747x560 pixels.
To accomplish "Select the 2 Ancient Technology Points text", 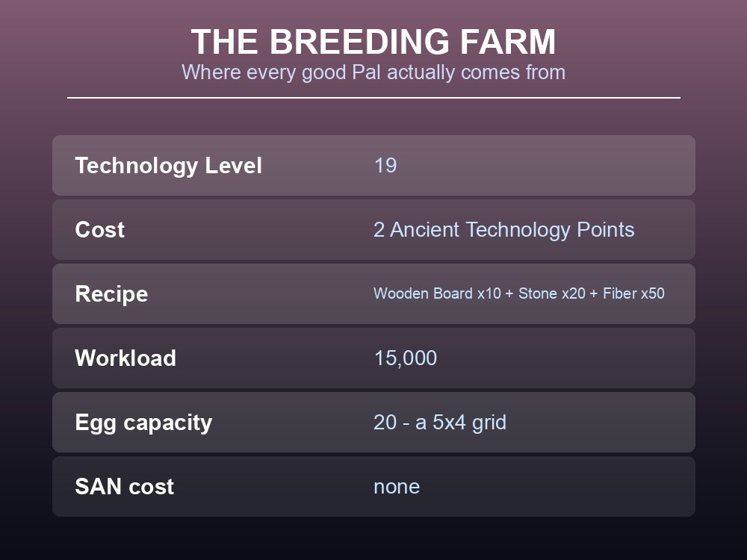I will click(x=504, y=230).
